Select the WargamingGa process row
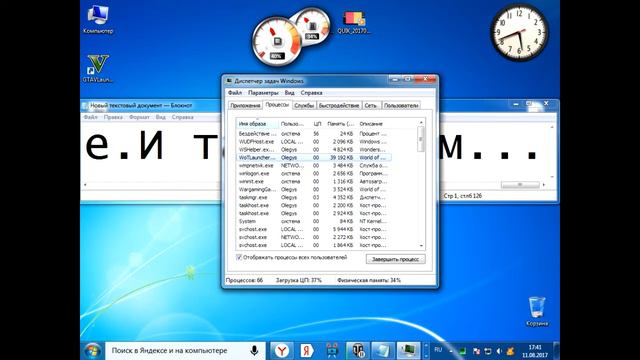Screen dimensions: 640x360 pos(313,189)
